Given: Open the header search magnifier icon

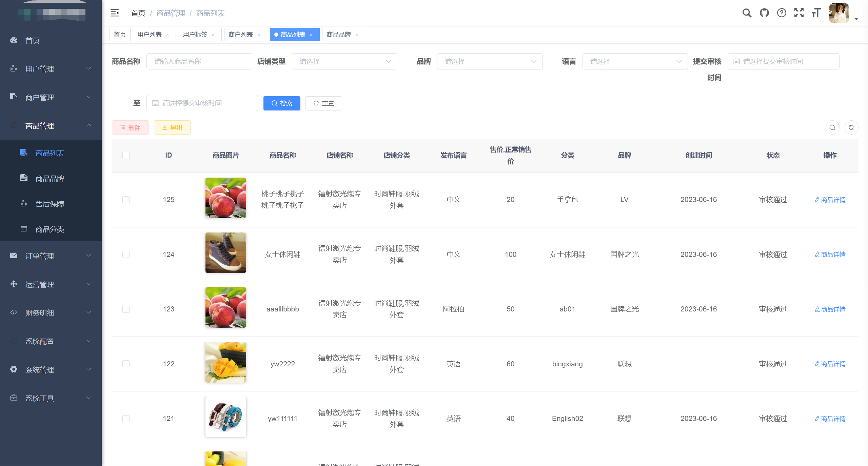Looking at the screenshot, I should click(747, 13).
